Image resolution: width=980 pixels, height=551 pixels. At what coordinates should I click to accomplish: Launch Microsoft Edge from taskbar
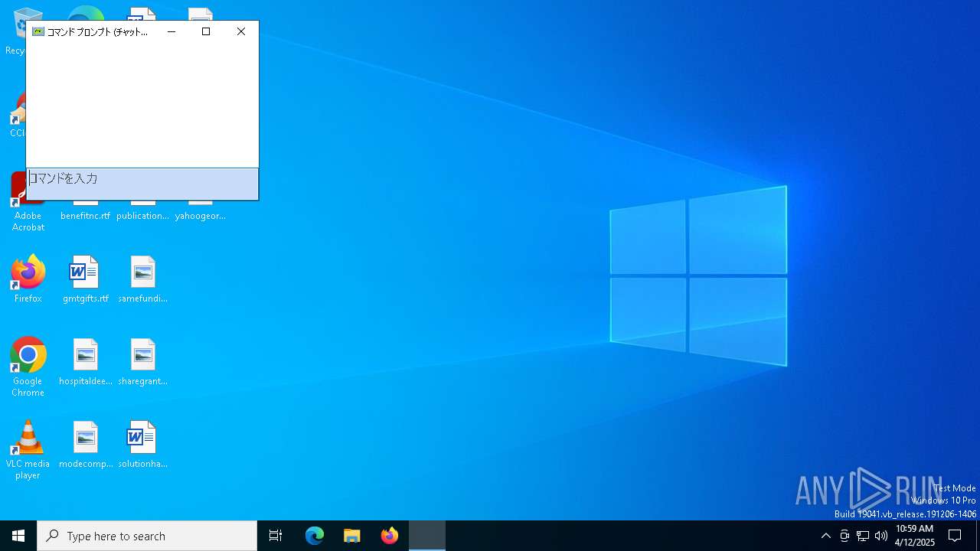coord(315,536)
